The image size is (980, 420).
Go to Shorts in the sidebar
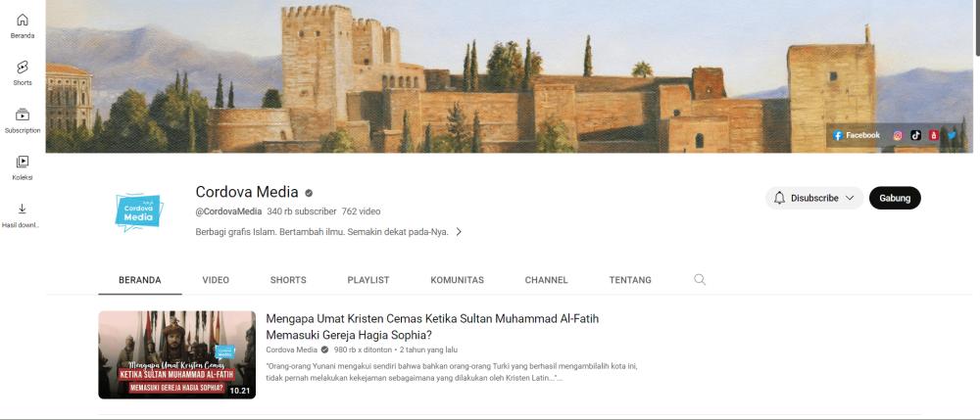click(x=23, y=73)
